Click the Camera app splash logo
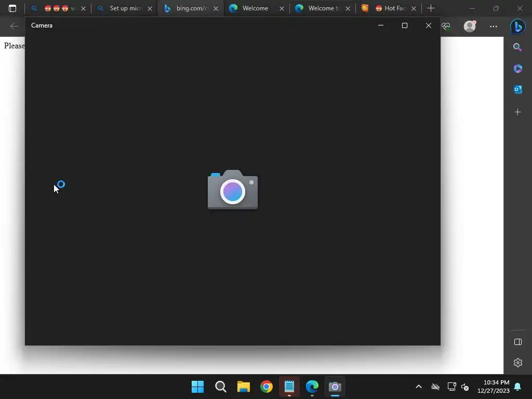 tap(233, 189)
